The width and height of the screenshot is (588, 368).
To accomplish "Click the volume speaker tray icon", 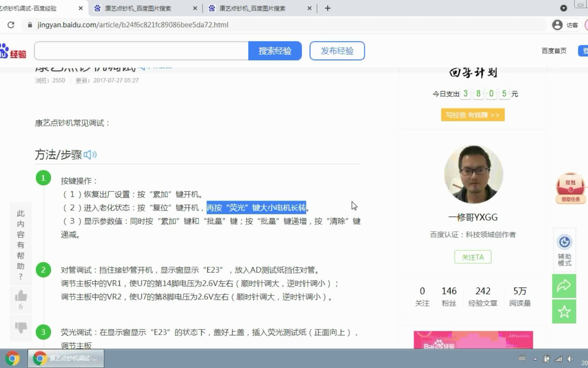I will tap(570, 359).
